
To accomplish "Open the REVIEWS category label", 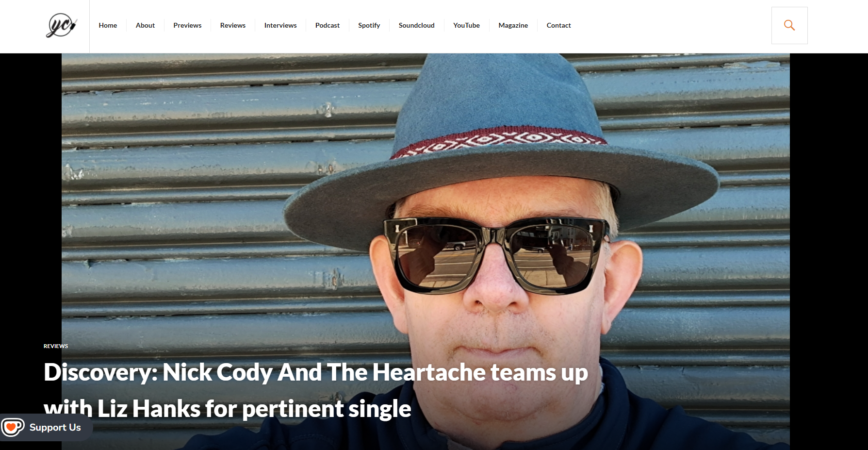I will [x=56, y=346].
